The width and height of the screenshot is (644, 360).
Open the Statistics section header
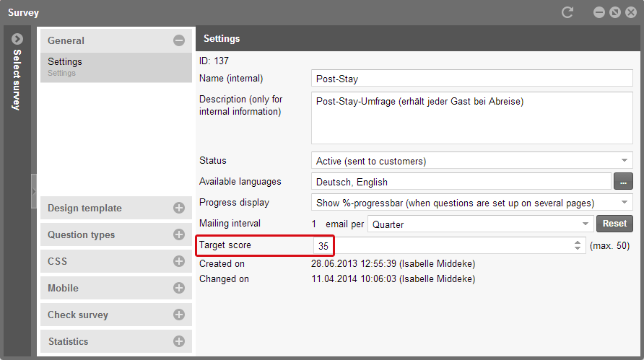pyautogui.click(x=116, y=341)
